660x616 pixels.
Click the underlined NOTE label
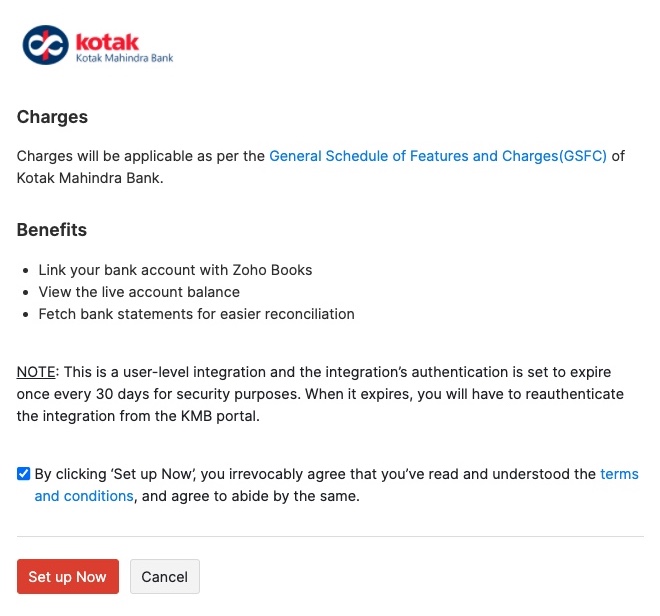[x=36, y=372]
